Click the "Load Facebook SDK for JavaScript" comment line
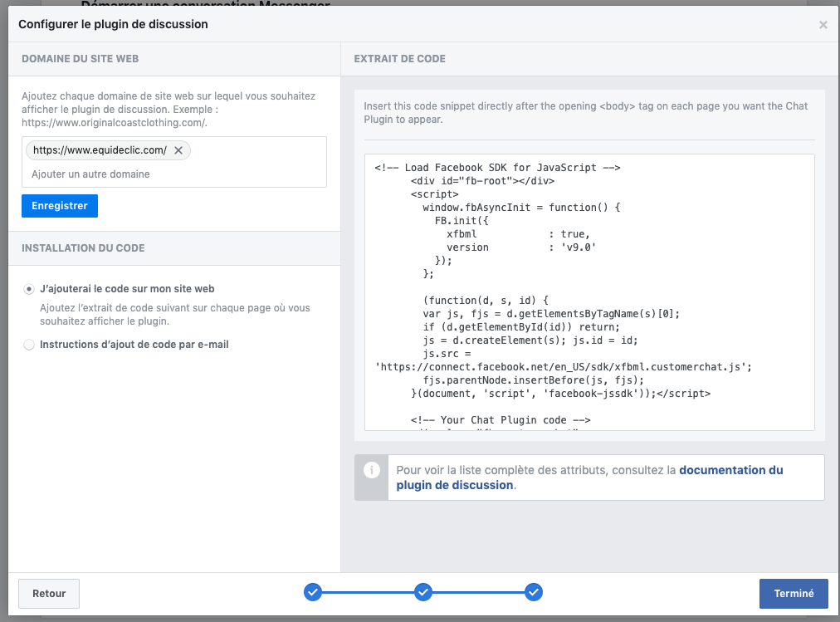Viewport: 840px width, 622px height. coord(497,168)
